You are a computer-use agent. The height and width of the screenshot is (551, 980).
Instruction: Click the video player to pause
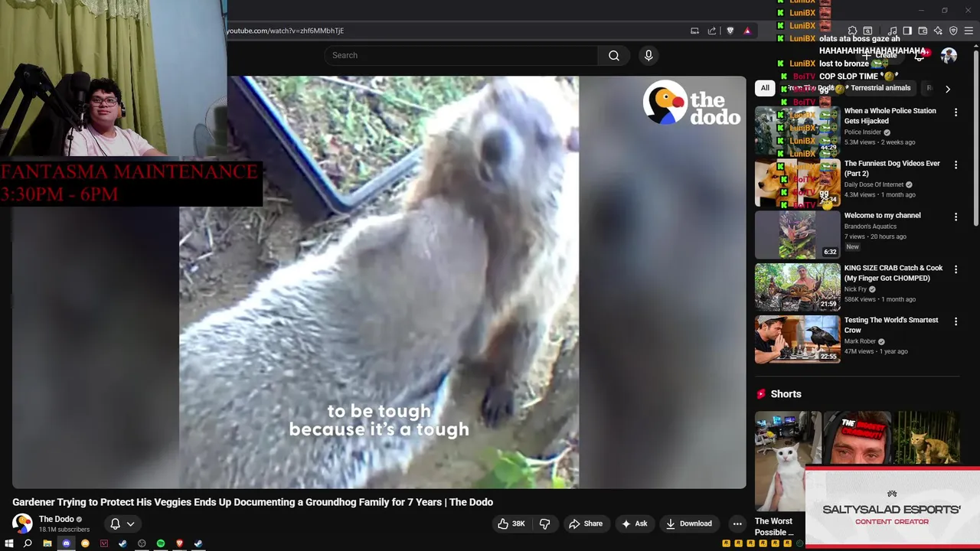379,282
